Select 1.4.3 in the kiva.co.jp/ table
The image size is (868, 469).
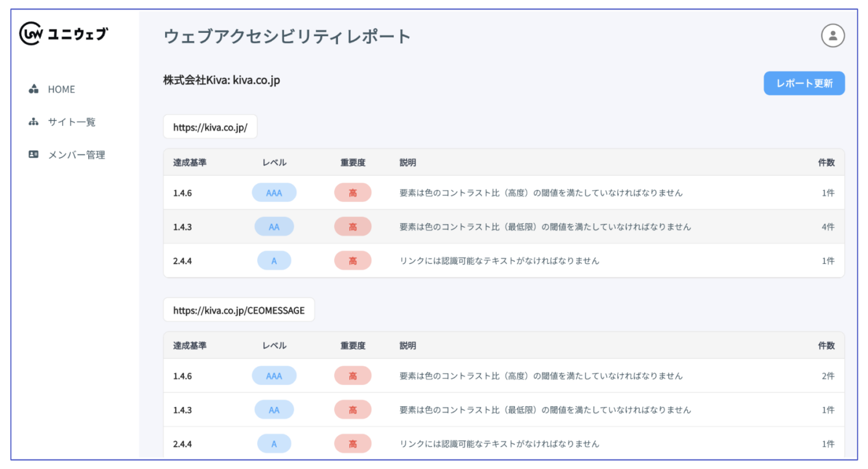click(x=183, y=227)
